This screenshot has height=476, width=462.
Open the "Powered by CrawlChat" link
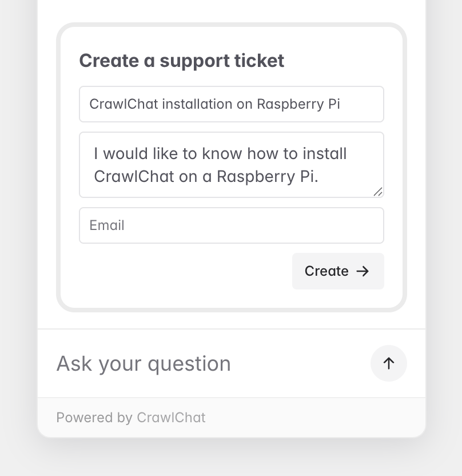click(131, 418)
